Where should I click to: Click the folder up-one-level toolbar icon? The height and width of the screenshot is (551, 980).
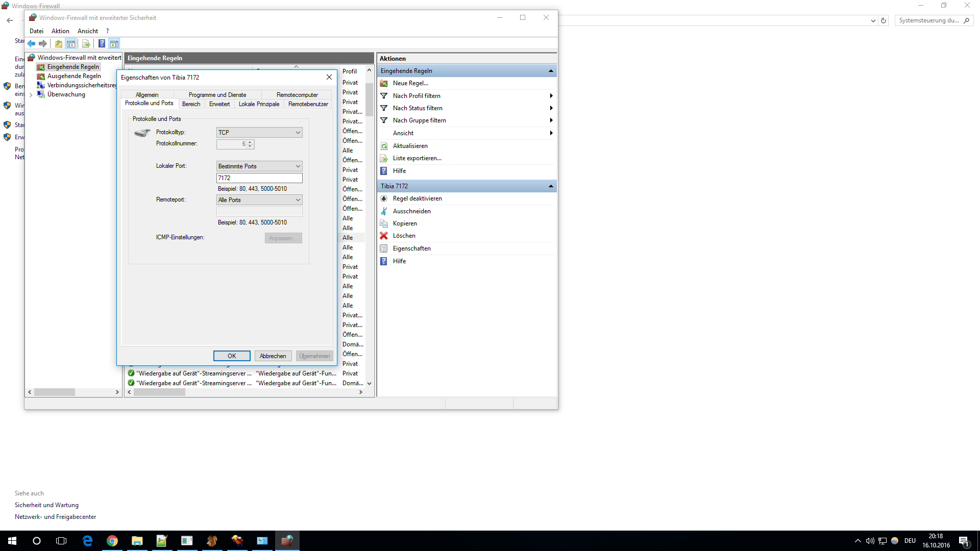tap(59, 44)
